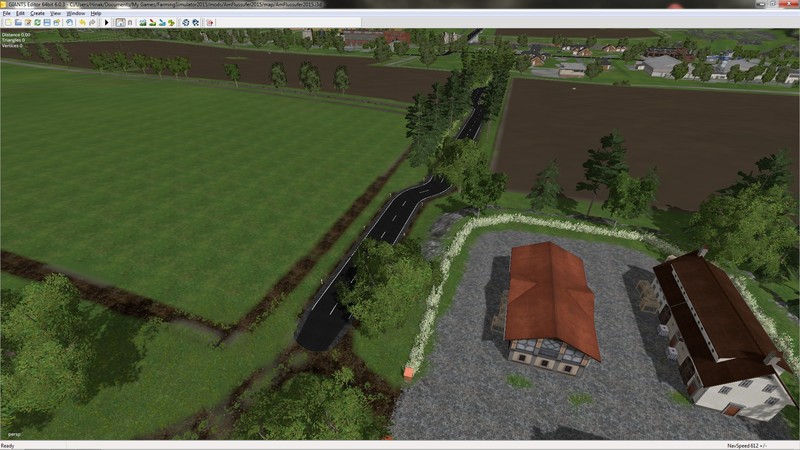Open the File menu
800x450 pixels.
(6, 13)
